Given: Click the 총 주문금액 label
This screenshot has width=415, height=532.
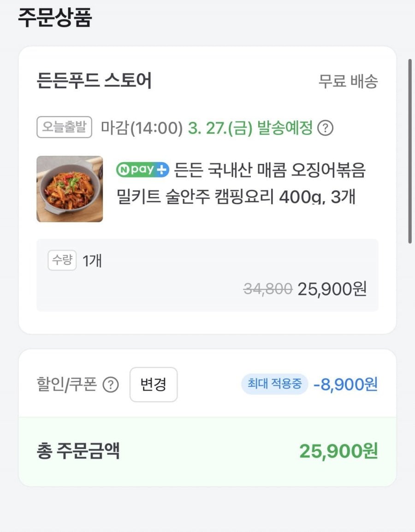Looking at the screenshot, I should [x=78, y=451].
